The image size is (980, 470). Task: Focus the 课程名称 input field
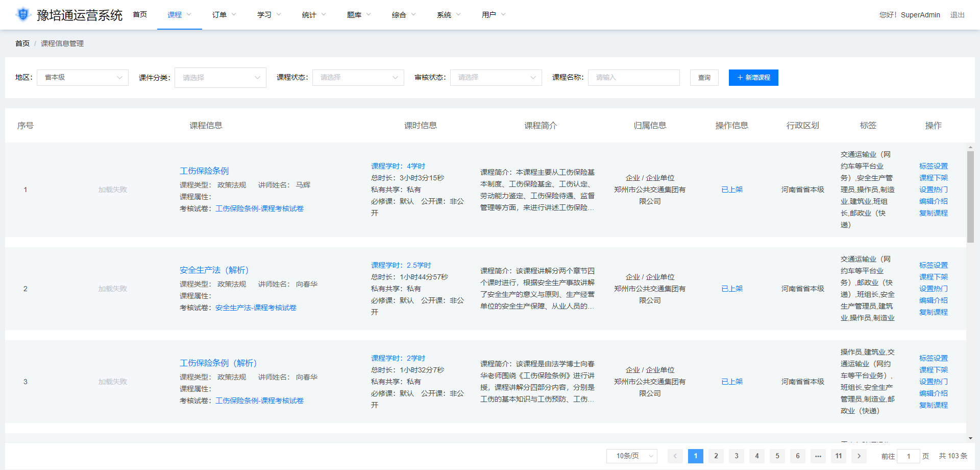634,78
